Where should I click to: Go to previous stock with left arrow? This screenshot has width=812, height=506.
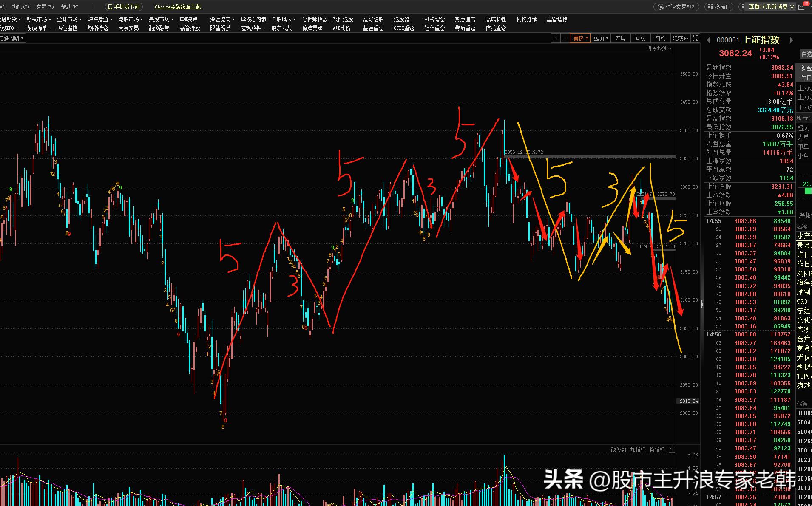click(709, 40)
